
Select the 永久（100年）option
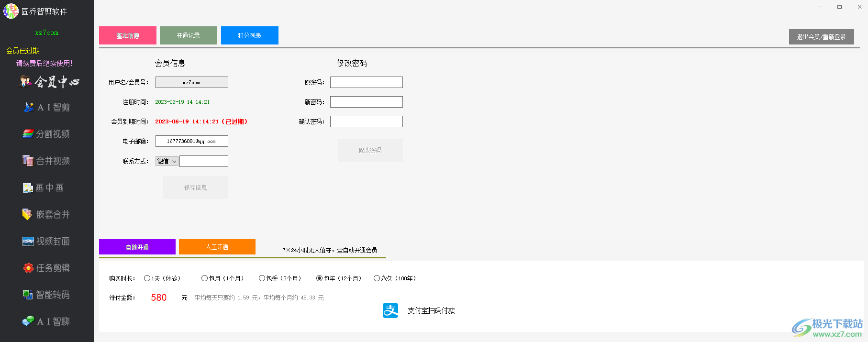(395, 278)
